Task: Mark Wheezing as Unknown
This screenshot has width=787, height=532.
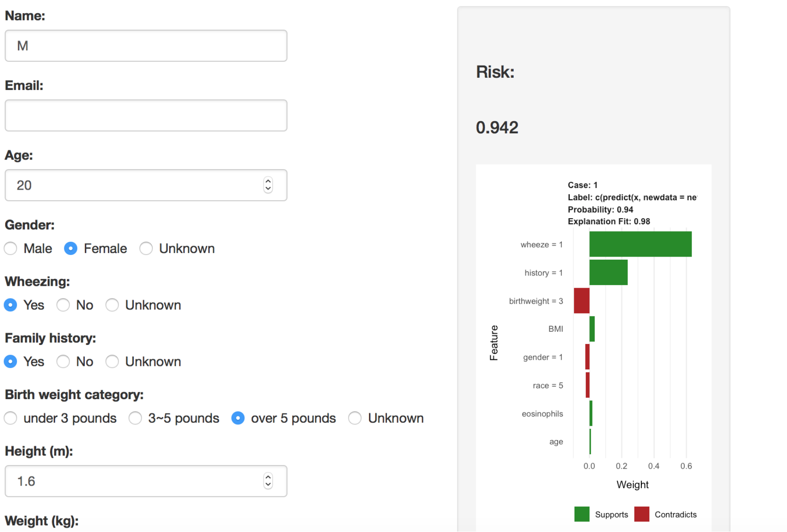Action: click(112, 305)
